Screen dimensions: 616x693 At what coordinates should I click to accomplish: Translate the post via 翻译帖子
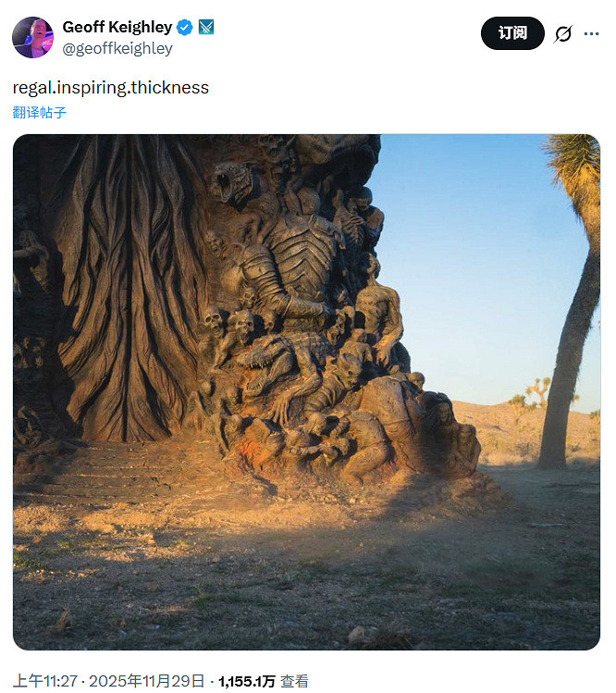[x=40, y=112]
